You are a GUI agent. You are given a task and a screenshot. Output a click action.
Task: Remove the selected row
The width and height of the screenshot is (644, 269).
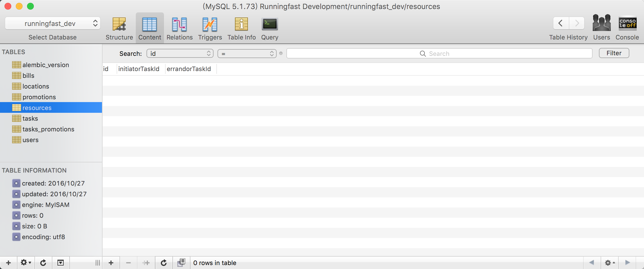coord(128,263)
